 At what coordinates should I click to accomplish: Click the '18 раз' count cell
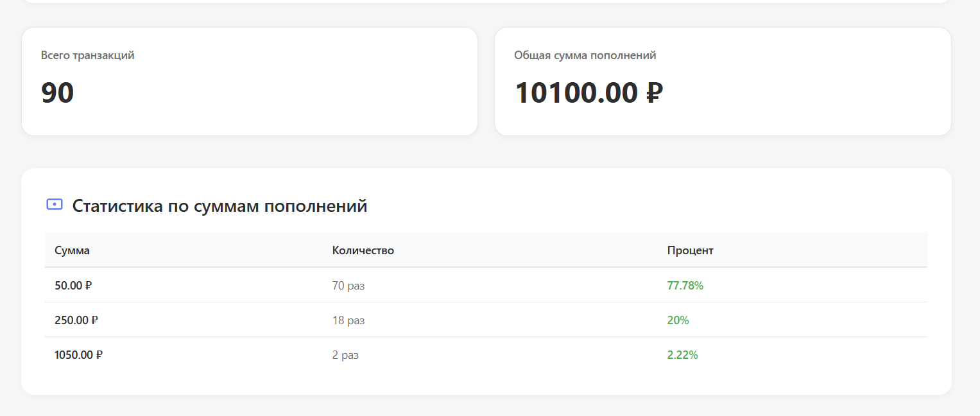[348, 320]
